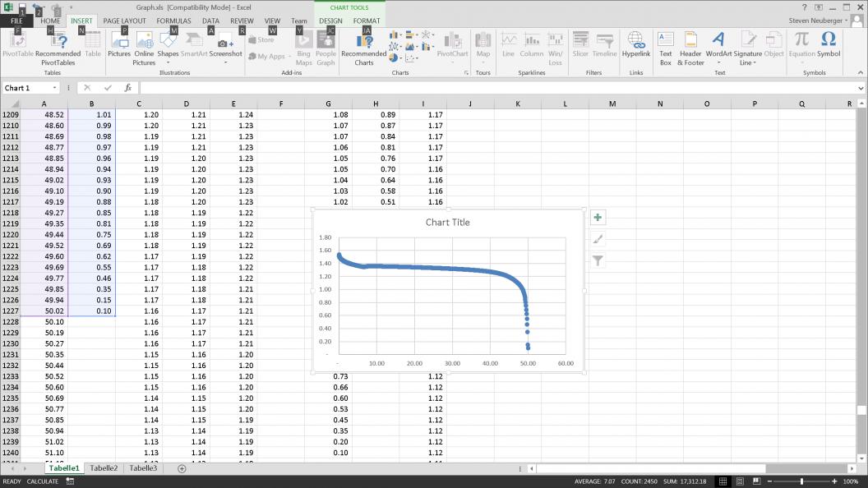Insert a Hyperlink

(636, 45)
